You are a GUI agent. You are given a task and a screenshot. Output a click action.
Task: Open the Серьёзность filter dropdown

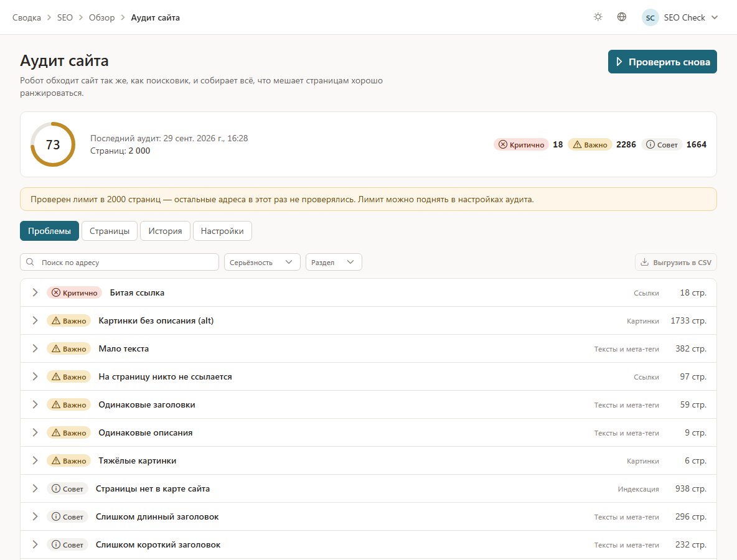pyautogui.click(x=262, y=262)
